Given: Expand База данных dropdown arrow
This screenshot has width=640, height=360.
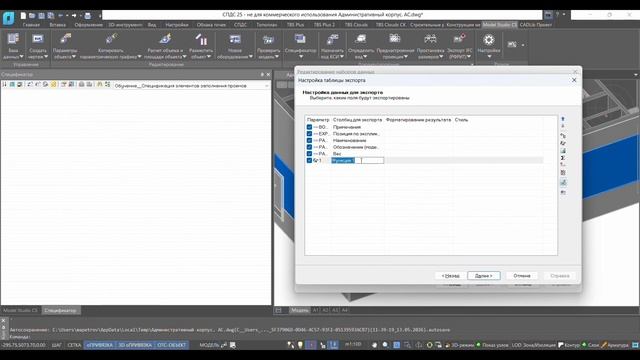Looking at the screenshot, I should pos(21,57).
